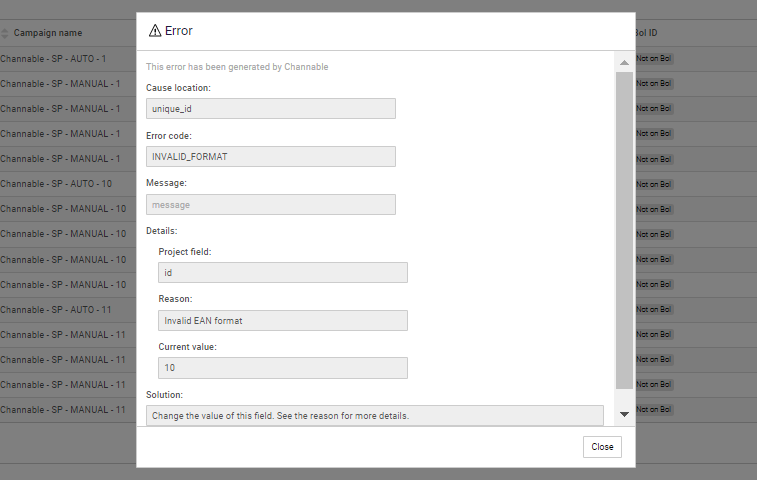Select the Reason field with Invalid EAN format
This screenshot has width=757, height=480.
coord(283,320)
